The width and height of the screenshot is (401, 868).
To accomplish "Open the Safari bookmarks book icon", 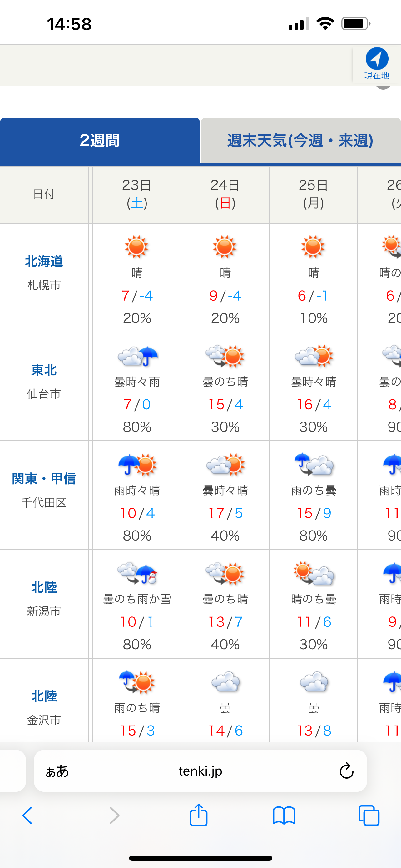I will (x=284, y=816).
